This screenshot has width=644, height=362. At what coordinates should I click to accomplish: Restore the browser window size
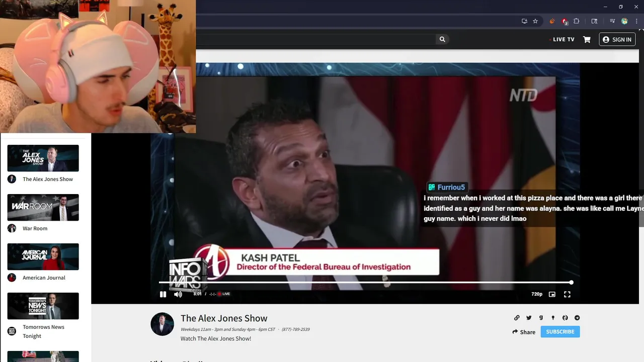tap(620, 7)
